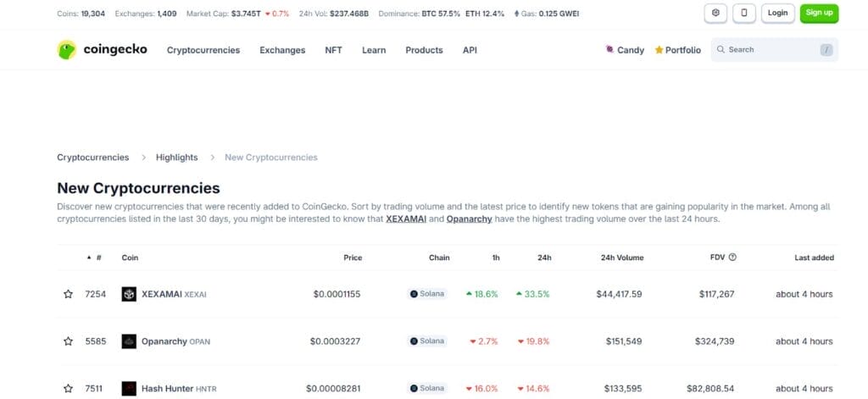868x399 pixels.
Task: Click the FDV info question mark icon
Action: click(x=732, y=258)
